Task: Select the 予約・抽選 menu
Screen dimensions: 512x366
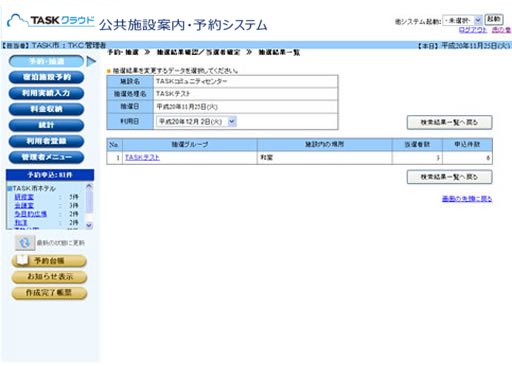Action: (46, 61)
